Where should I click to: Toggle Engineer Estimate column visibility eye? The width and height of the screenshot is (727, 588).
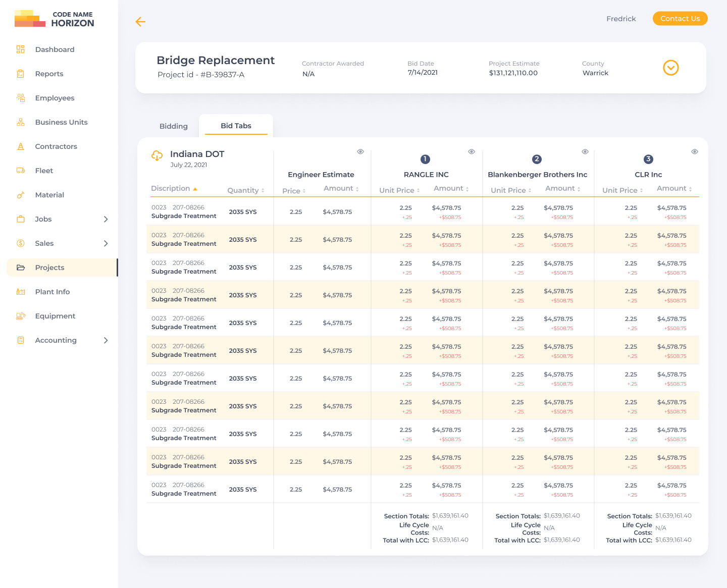(x=360, y=151)
